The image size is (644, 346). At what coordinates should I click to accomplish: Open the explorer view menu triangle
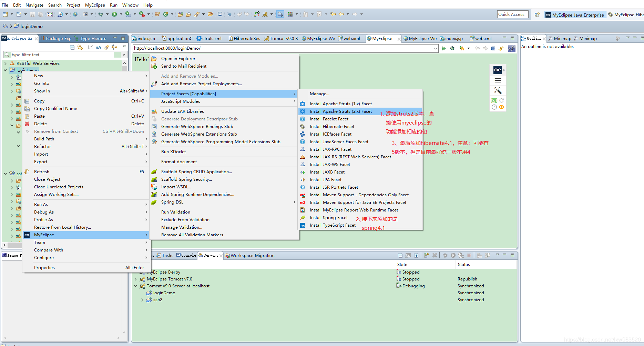(x=124, y=46)
